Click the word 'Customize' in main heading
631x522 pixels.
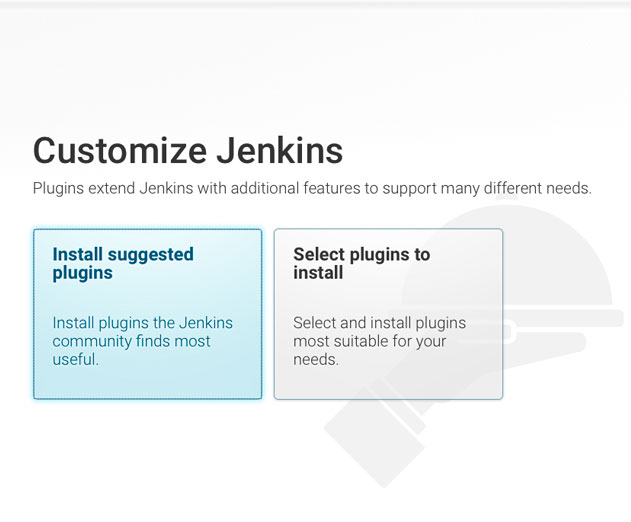[x=120, y=151]
